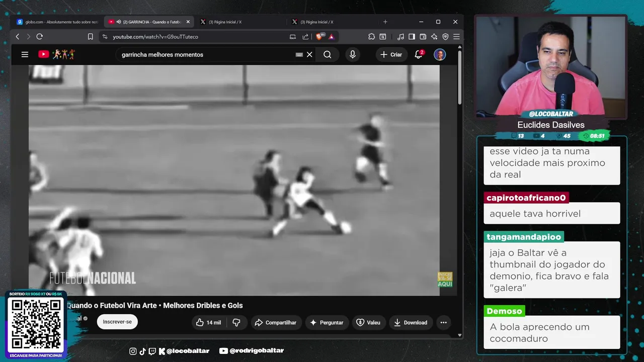
Task: Click the address bar URL youtube.com/watch
Action: [x=155, y=37]
